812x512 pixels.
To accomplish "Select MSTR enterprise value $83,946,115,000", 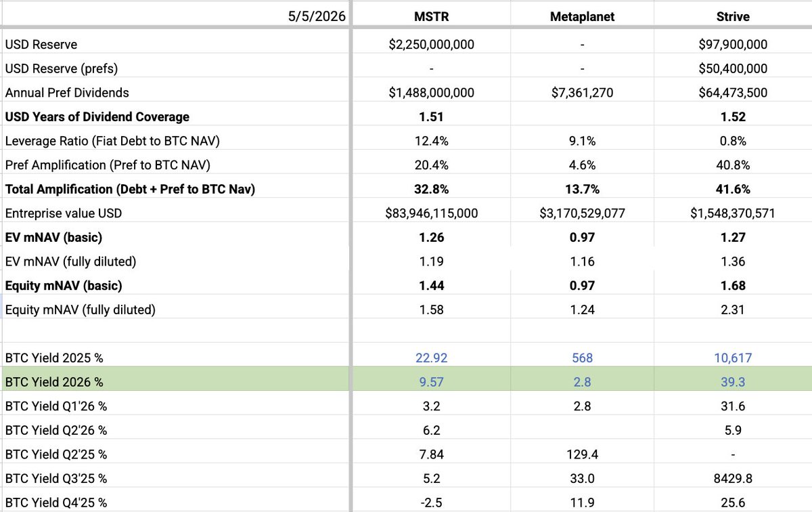I will [x=432, y=213].
